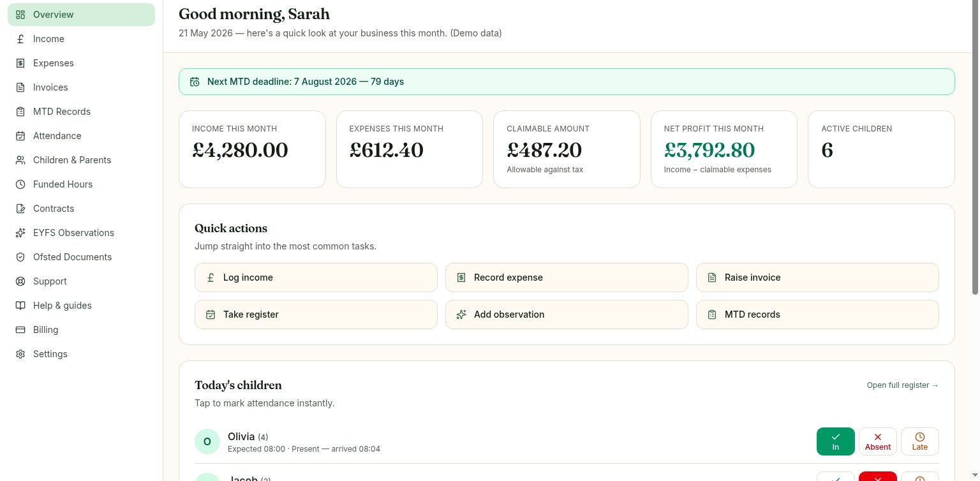
Task: Open Help & guides
Action: [81, 306]
